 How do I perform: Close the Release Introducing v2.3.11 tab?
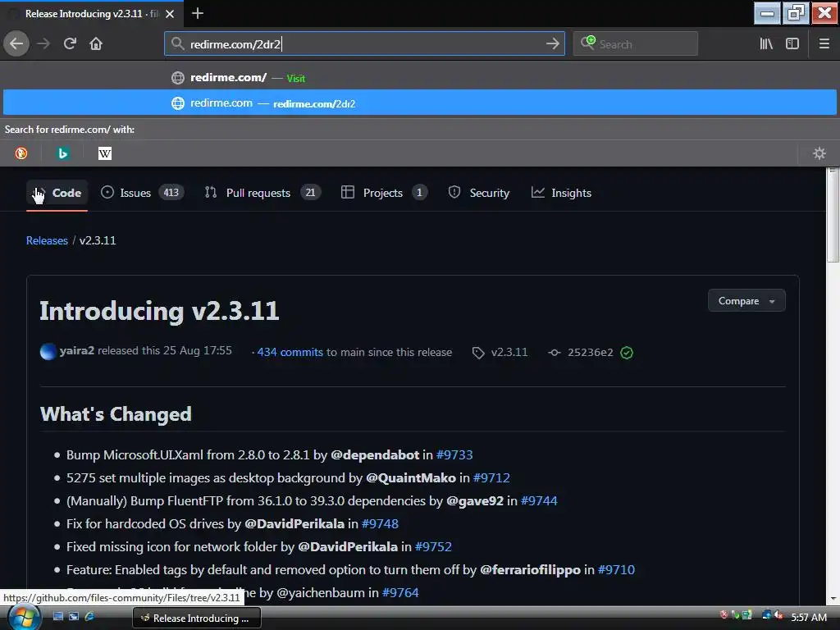click(x=170, y=14)
